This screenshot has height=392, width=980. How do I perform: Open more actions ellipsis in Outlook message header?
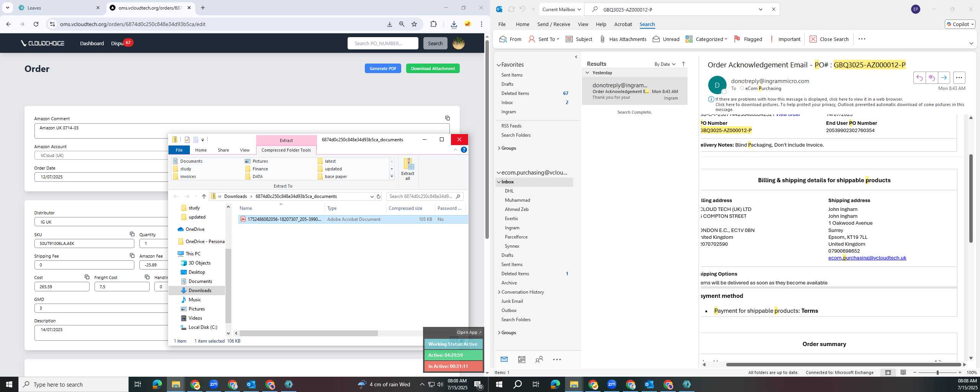pos(959,78)
